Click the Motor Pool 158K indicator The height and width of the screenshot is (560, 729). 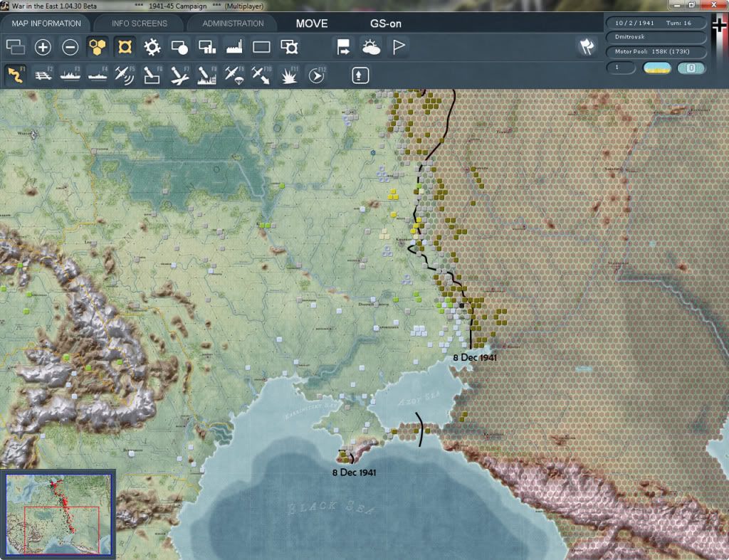(656, 51)
